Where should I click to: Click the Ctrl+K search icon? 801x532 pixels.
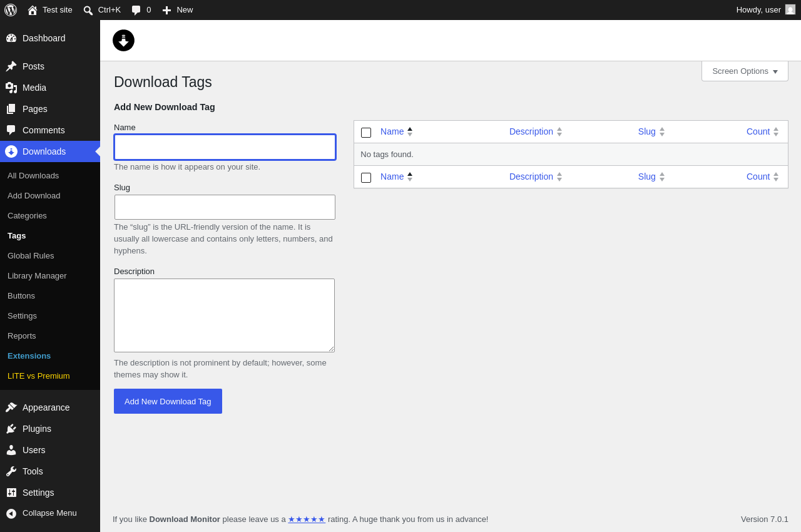click(x=88, y=10)
